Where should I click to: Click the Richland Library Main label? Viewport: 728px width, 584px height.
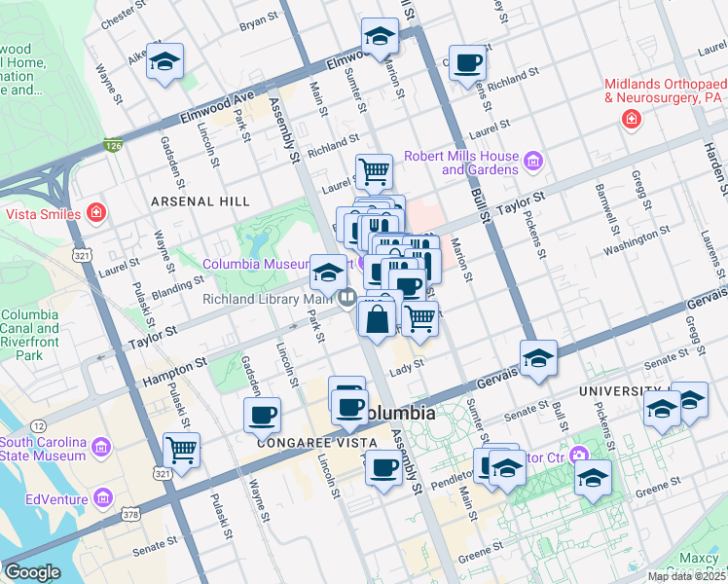268,299
